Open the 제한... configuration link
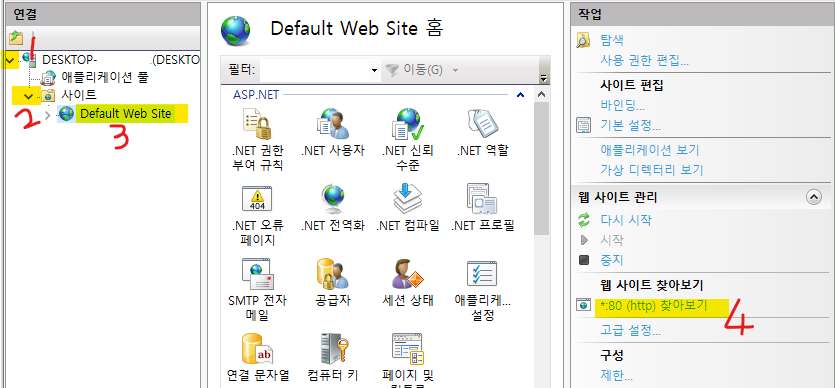Image resolution: width=835 pixels, height=388 pixels. pos(616,376)
